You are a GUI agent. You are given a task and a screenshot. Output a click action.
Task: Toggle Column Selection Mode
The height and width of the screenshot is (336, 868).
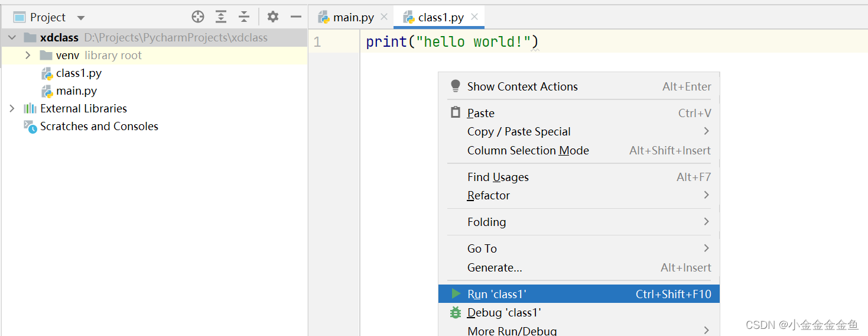[579, 150]
